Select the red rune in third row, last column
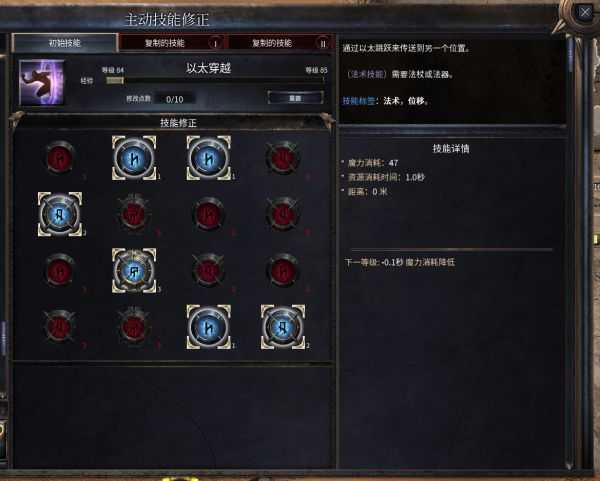Screen dimensions: 600x481 point(283,271)
